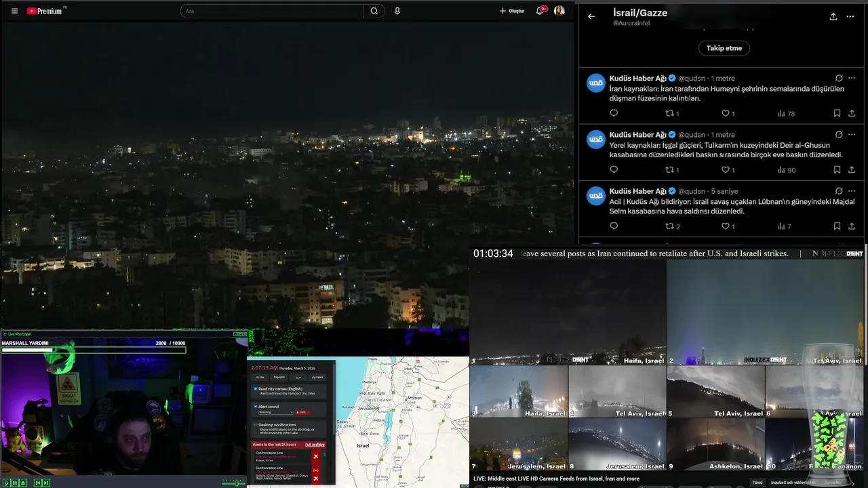Reply to the Humeyni şehrinin tweet
The image size is (868, 488).
tap(614, 113)
